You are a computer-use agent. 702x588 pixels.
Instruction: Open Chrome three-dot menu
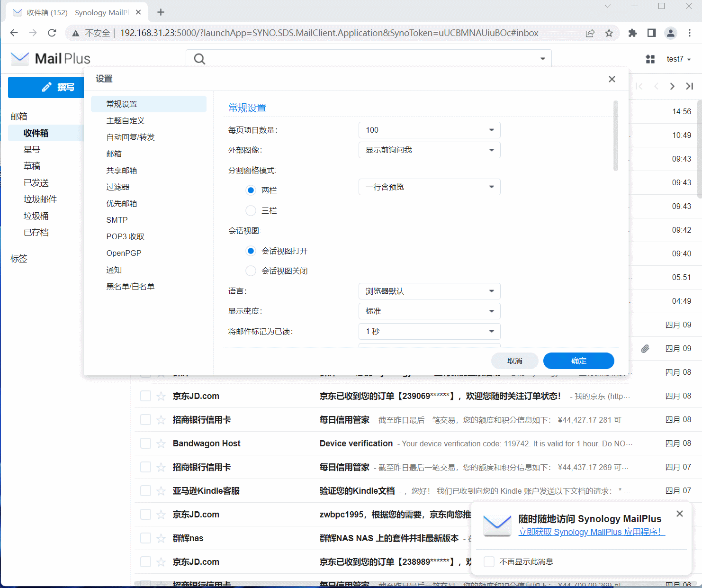coord(690,33)
